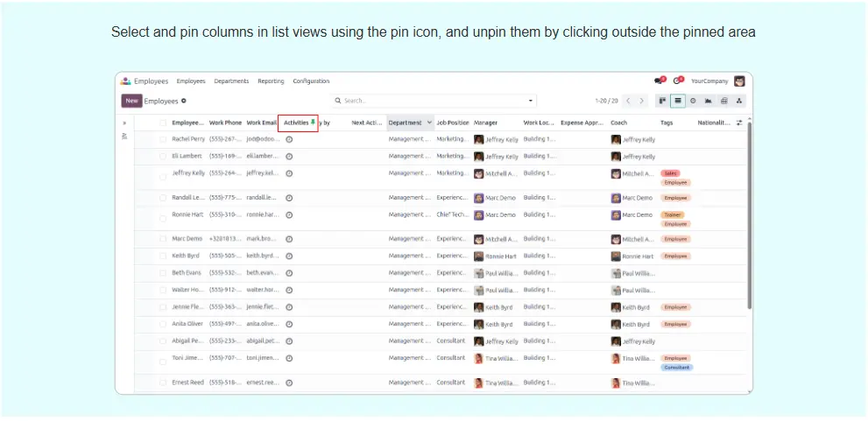Viewport: 868px width, 421px height.
Task: Expand the left side panel chevrons
Action: 124,123
